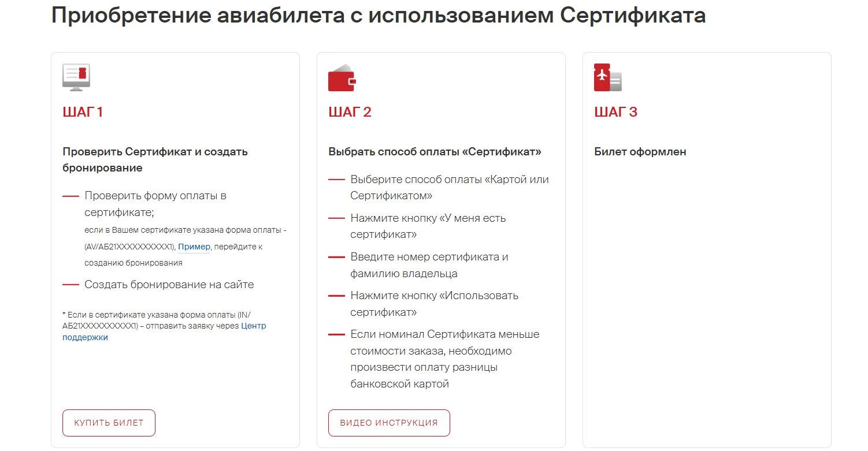The image size is (868, 451).
Task: Click the «Нажмите кнопку «Использовать сертификат»» step
Action: coord(434,304)
